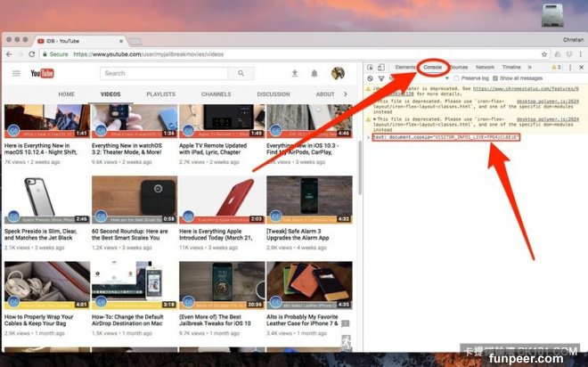588x367 pixels.
Task: Toggle the device toolbar icon in DevTools
Action: pos(381,67)
